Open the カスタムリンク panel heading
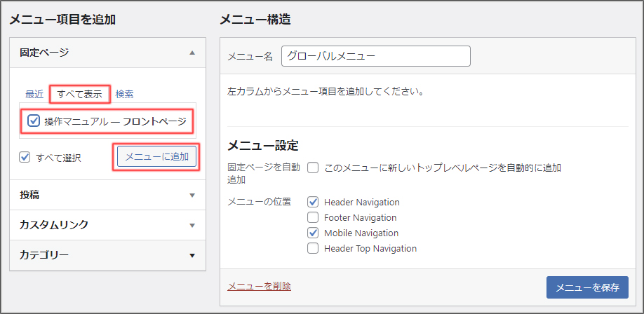Screen dimensions: 644x314 click(53, 226)
